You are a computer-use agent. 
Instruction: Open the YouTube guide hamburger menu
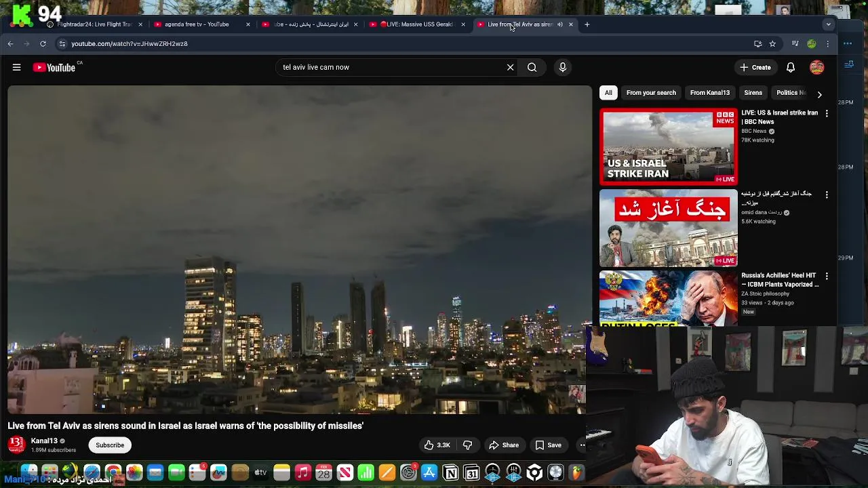coord(16,67)
